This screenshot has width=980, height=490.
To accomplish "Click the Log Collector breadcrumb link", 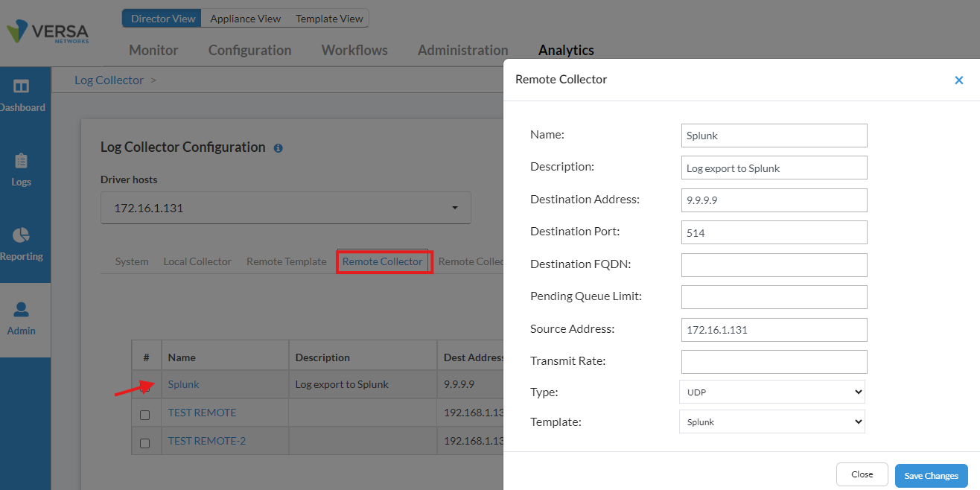I will [x=109, y=80].
